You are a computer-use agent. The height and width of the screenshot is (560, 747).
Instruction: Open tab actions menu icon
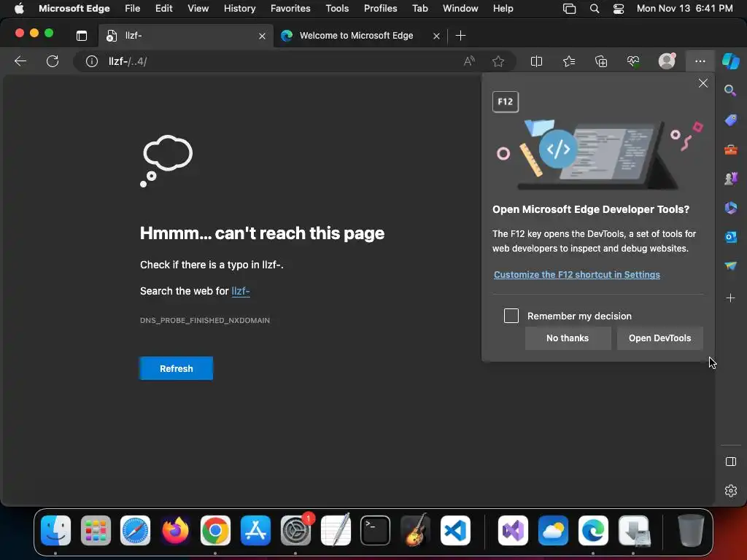(82, 35)
